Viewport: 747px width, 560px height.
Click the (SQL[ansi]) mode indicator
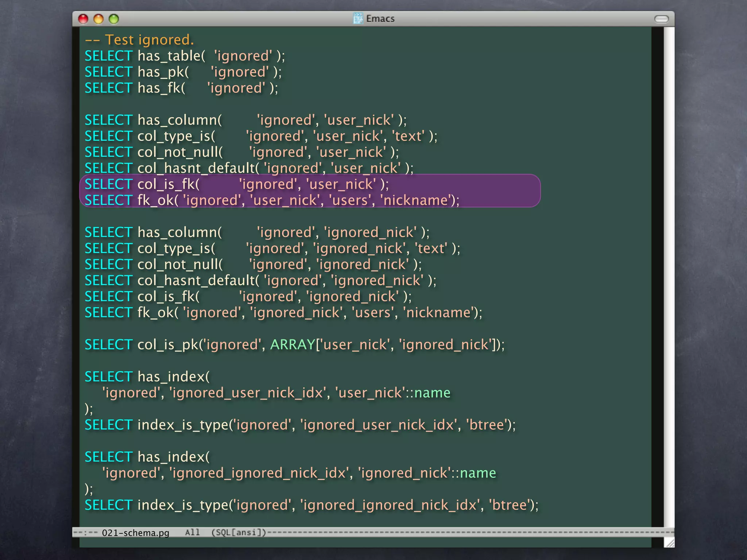tap(239, 532)
